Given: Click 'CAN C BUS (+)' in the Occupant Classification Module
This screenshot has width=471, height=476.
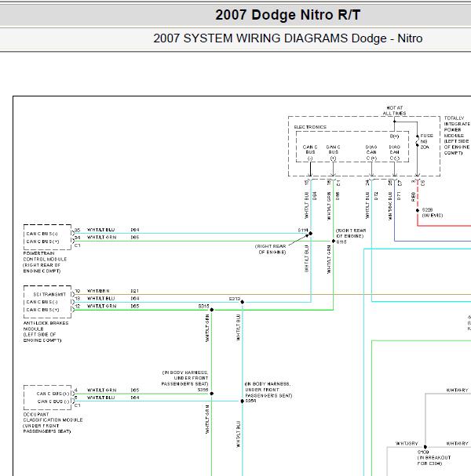Looking at the screenshot, I should tap(53, 394).
